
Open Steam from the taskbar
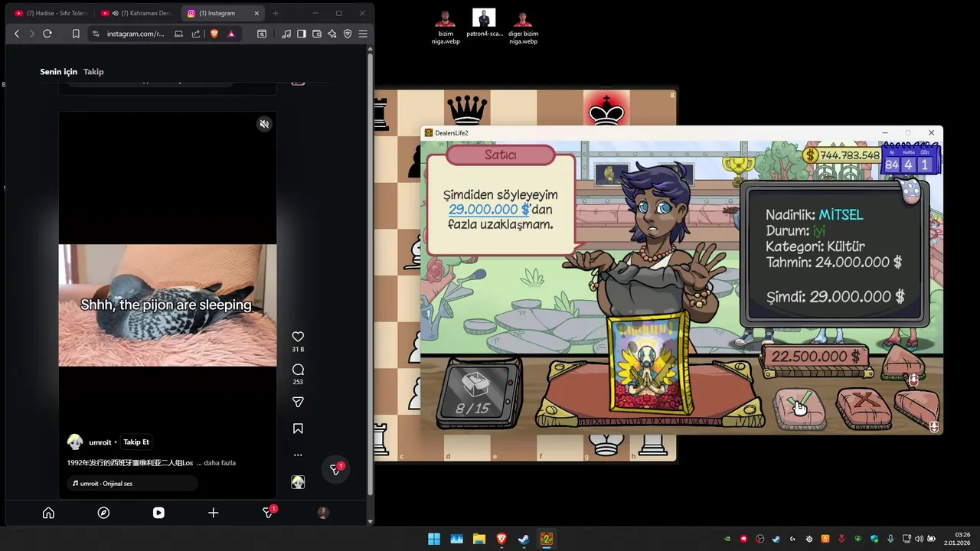524,539
